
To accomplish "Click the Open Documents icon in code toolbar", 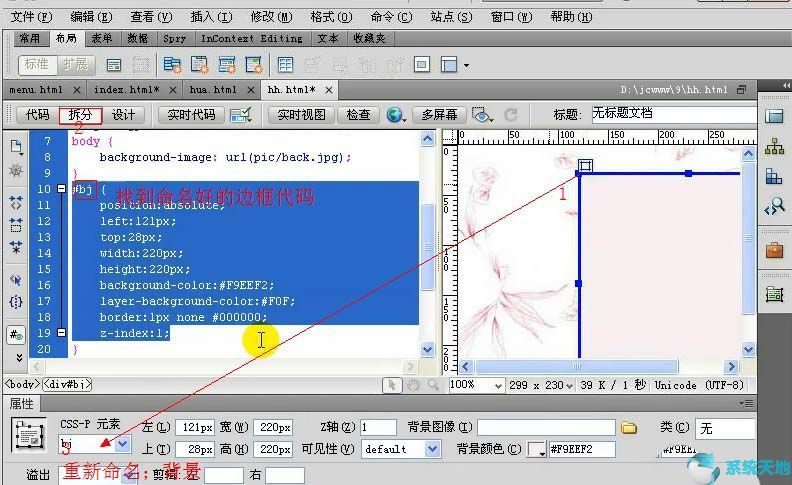I will 16,148.
